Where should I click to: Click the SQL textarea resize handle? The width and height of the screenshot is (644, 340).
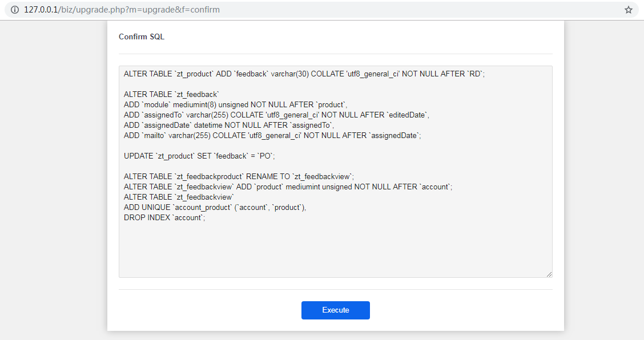coord(549,274)
